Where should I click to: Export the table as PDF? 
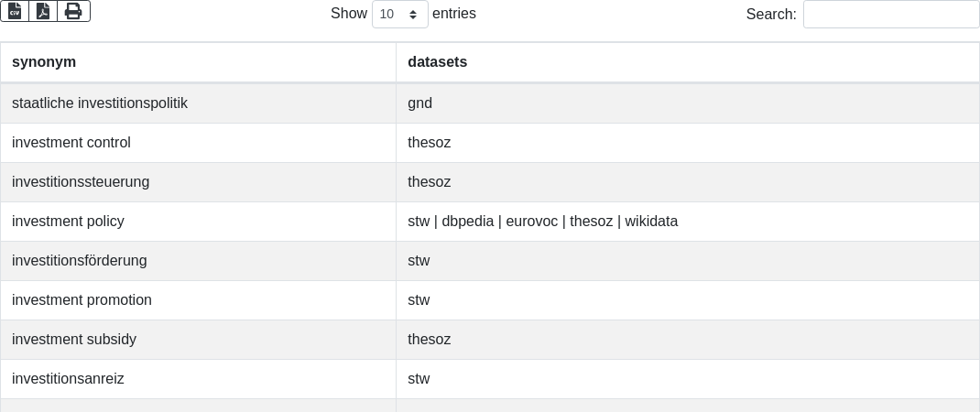click(x=43, y=11)
